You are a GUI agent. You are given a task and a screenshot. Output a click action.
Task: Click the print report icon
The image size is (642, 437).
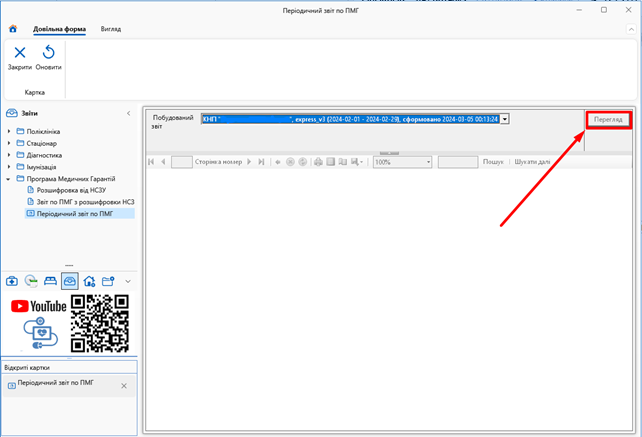pyautogui.click(x=318, y=162)
